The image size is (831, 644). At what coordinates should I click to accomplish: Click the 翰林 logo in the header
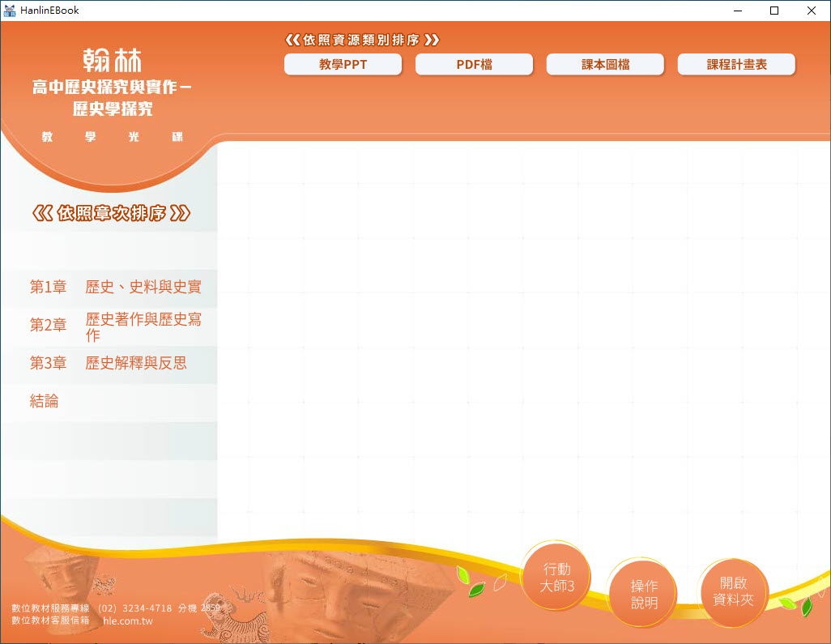coord(112,61)
